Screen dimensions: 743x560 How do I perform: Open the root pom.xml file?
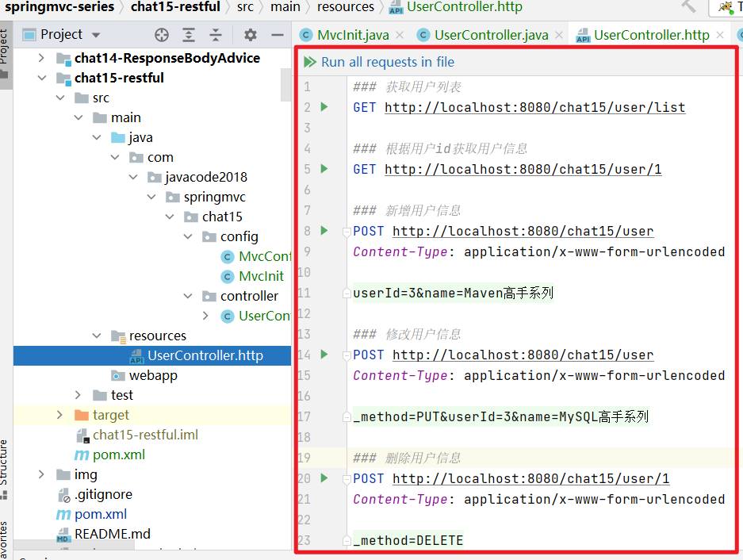pos(91,514)
